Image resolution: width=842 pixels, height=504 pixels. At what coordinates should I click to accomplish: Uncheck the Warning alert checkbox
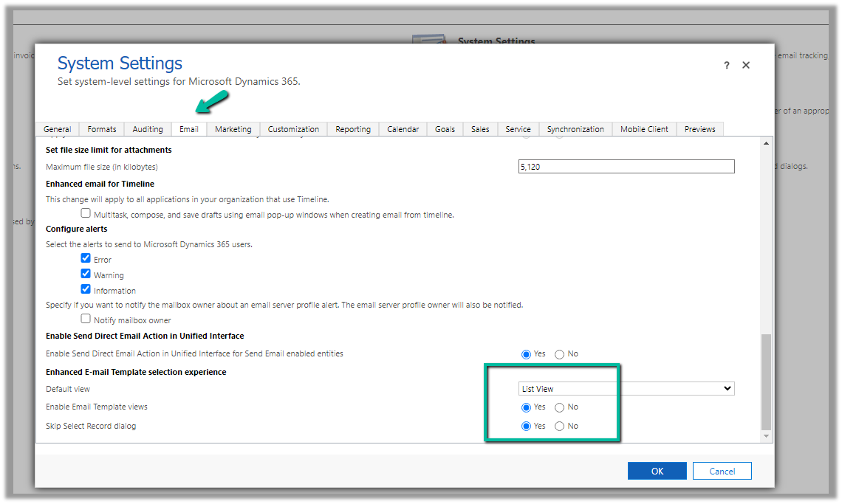point(86,275)
